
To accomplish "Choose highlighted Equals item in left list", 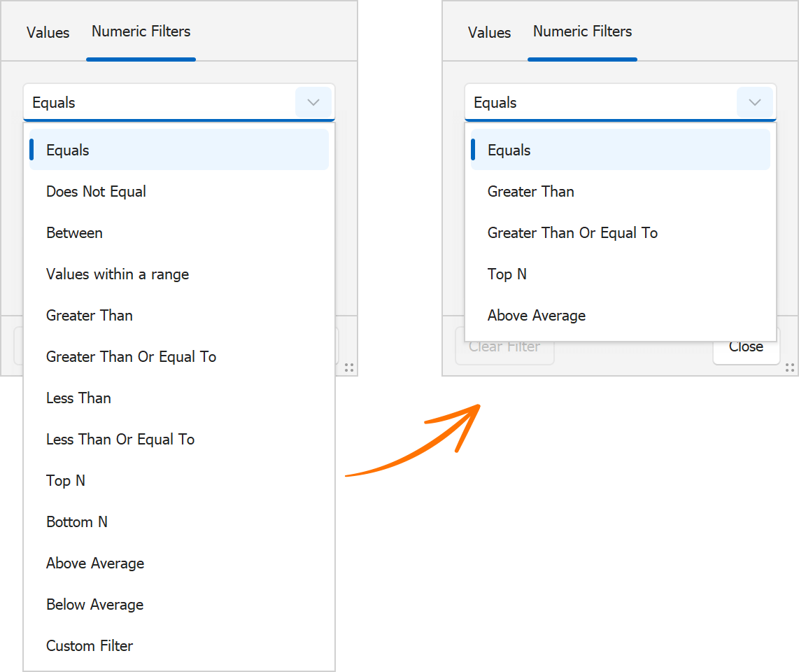I will 179,150.
